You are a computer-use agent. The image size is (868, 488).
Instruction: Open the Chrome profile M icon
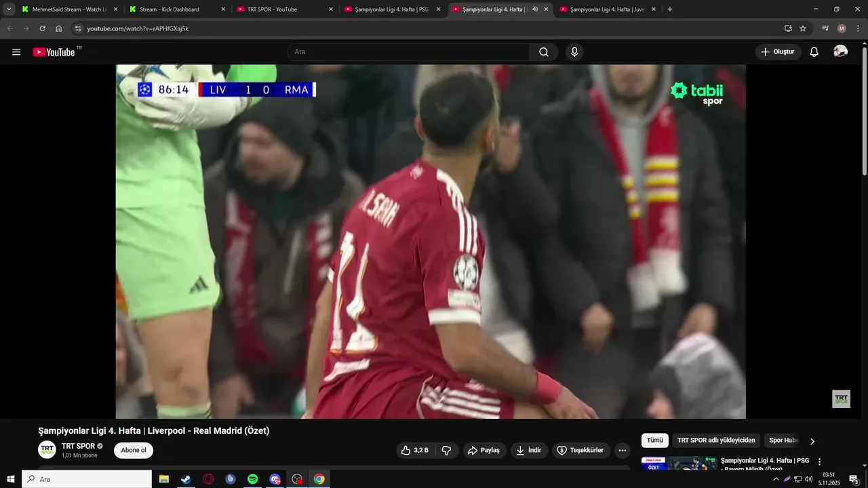tap(842, 28)
